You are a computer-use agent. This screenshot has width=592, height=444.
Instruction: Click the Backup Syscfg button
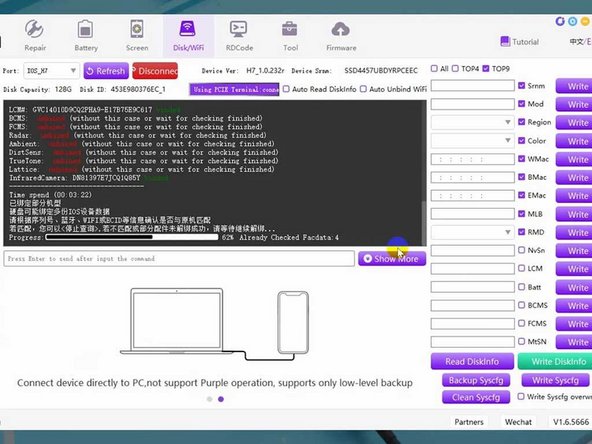pyautogui.click(x=476, y=380)
